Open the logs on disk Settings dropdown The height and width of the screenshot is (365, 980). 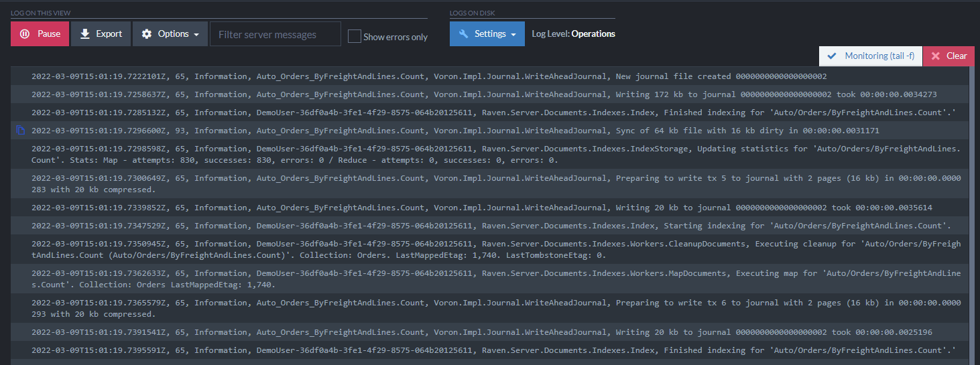[487, 33]
